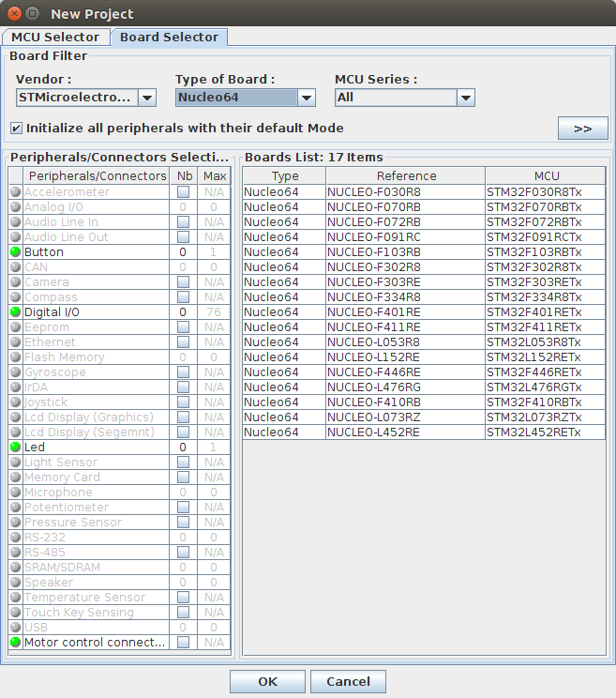Click the Cancel button
The width and height of the screenshot is (616, 698).
pyautogui.click(x=348, y=681)
